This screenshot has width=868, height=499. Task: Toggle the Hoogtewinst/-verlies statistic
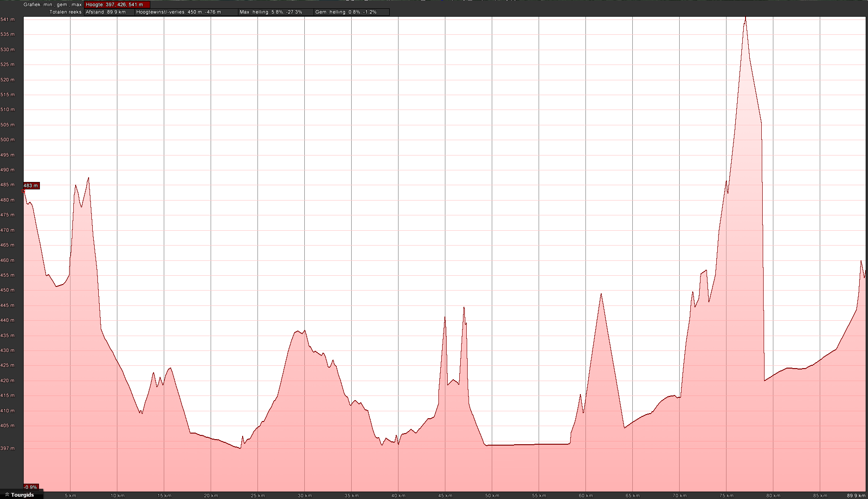pos(186,12)
